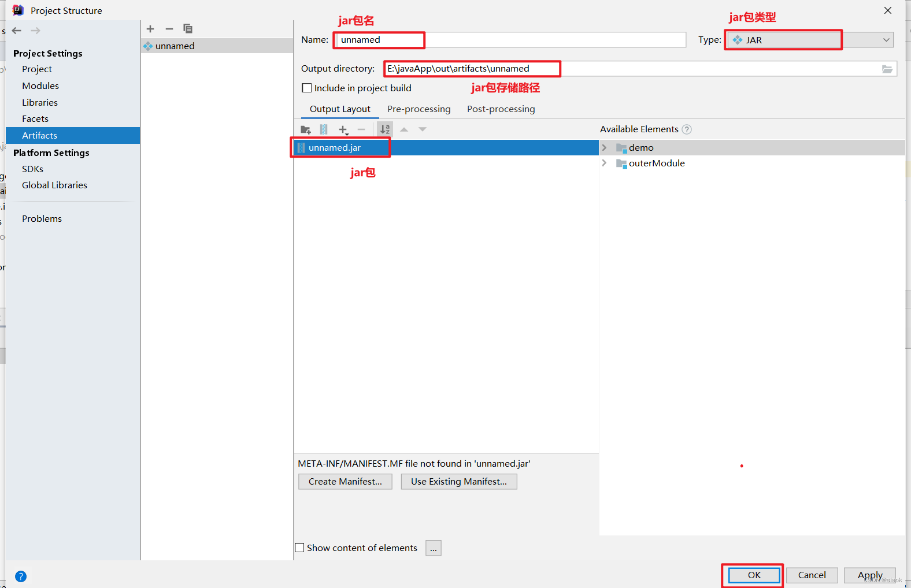Click the forward navigation arrow

click(36, 31)
